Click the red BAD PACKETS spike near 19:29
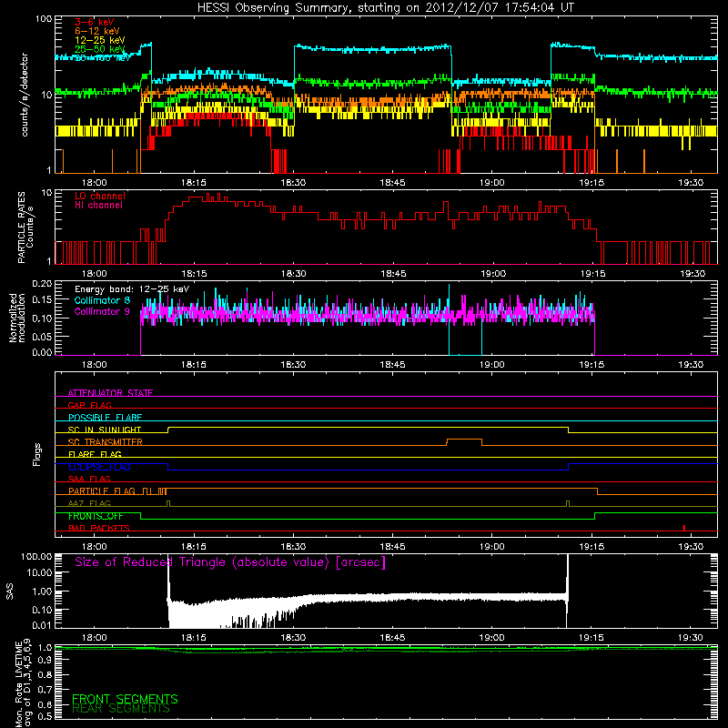Screen dimensions: 728x728 [x=684, y=528]
